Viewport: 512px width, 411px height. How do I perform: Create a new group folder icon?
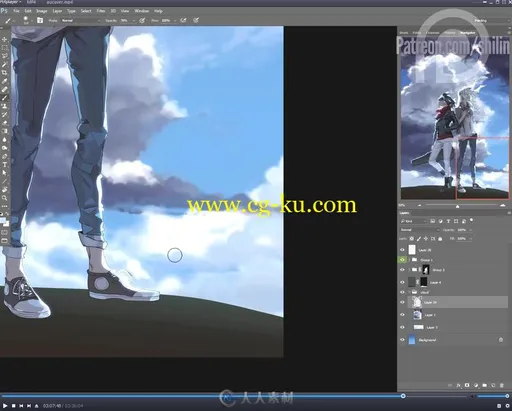pos(484,385)
